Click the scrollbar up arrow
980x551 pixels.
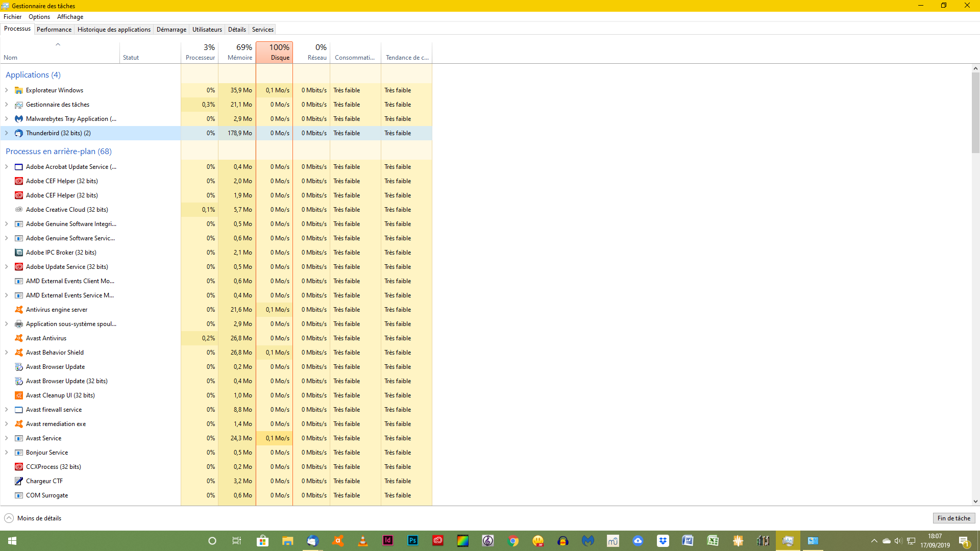[x=975, y=68]
